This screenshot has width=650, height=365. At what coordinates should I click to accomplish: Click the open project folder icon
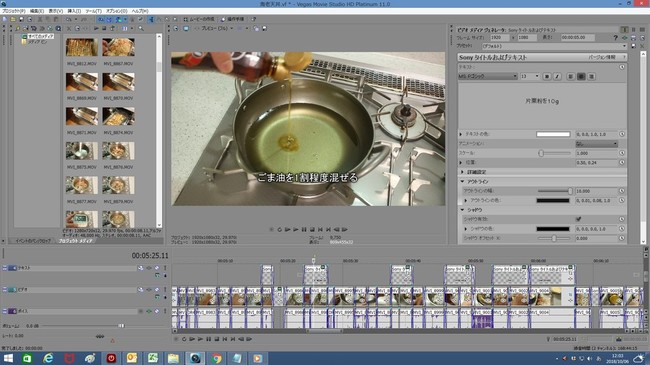pos(13,19)
